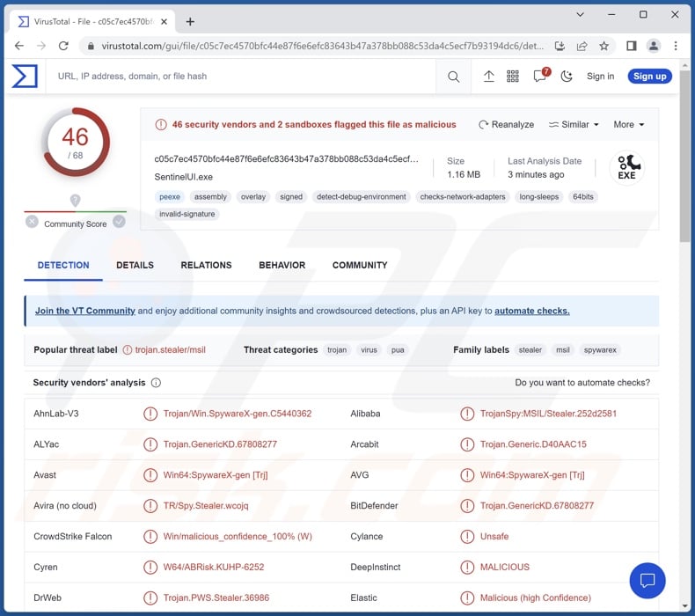Click the peexe tag
Image resolution: width=695 pixels, height=616 pixels.
(x=170, y=197)
